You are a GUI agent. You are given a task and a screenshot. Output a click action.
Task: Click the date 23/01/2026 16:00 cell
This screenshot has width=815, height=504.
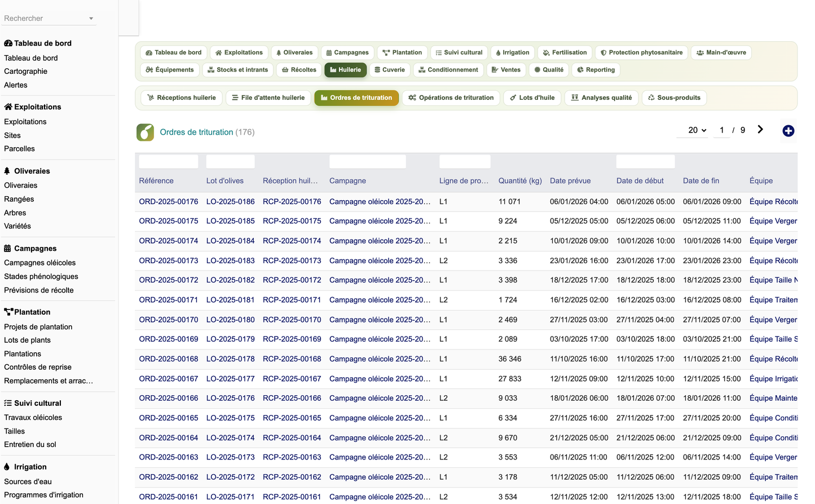[x=579, y=260]
